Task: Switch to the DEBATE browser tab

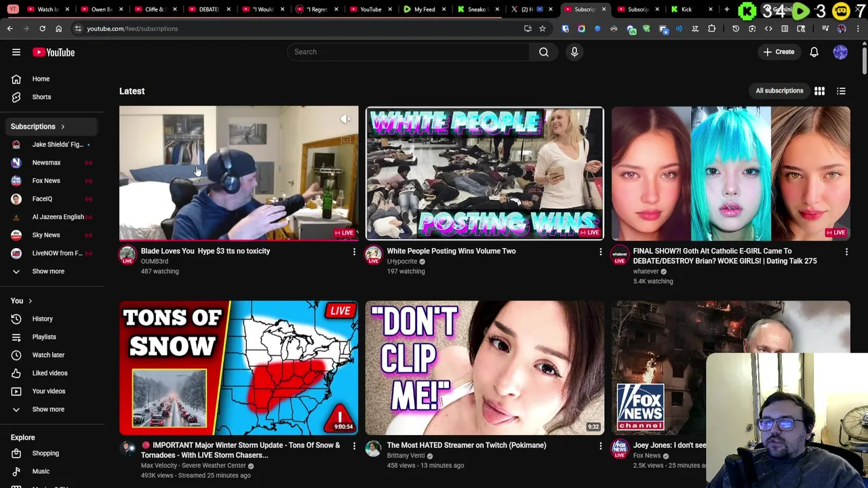Action: tap(209, 9)
